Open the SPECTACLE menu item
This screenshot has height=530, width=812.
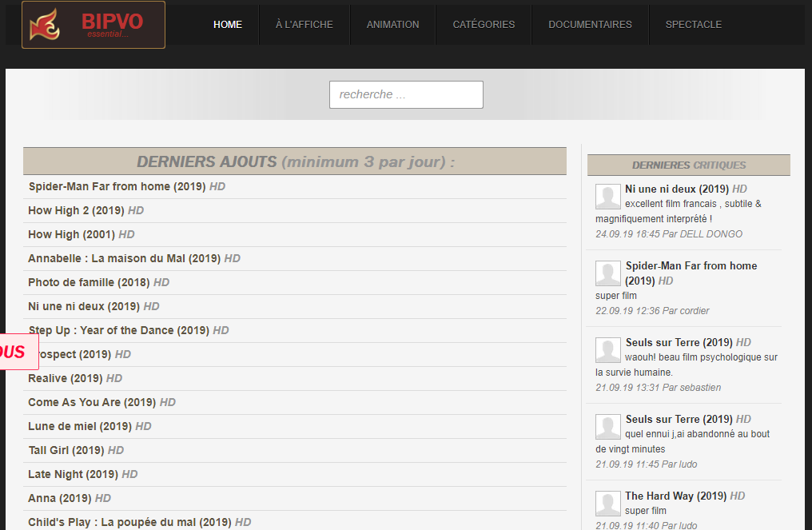coord(694,24)
